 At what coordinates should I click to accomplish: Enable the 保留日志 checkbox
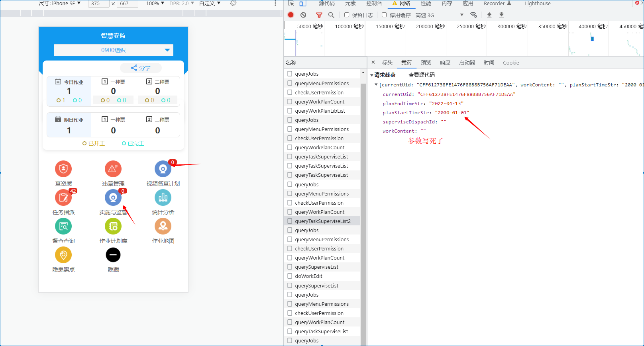pyautogui.click(x=347, y=15)
